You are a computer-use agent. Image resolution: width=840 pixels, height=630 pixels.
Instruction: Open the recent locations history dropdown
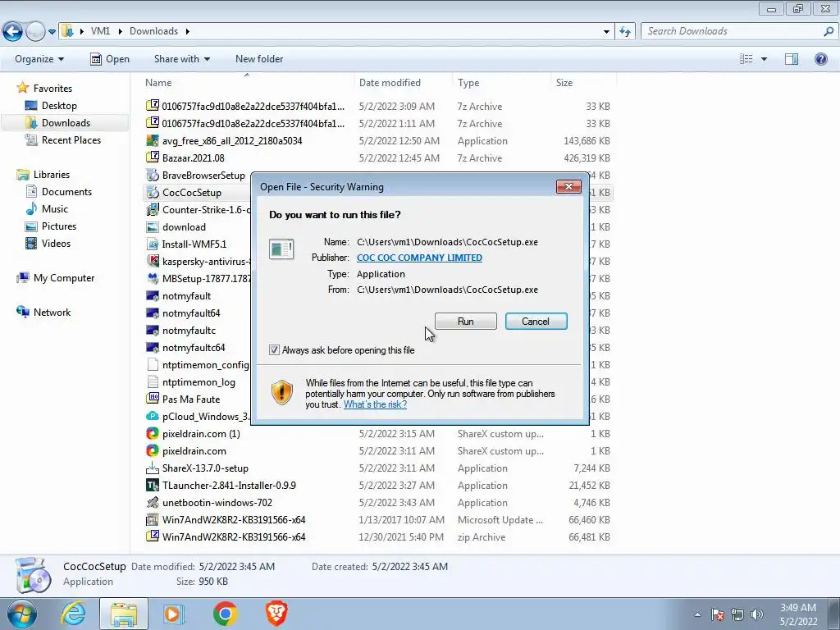tap(52, 32)
